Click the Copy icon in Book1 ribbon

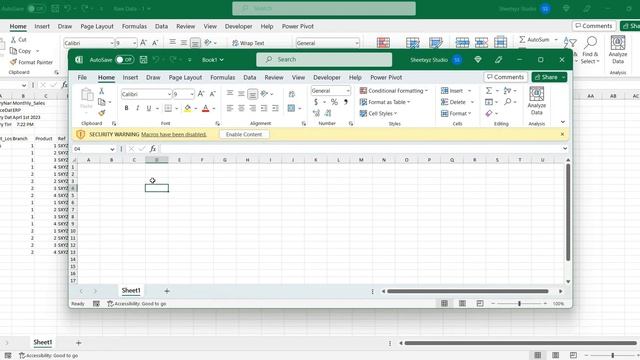[x=102, y=102]
